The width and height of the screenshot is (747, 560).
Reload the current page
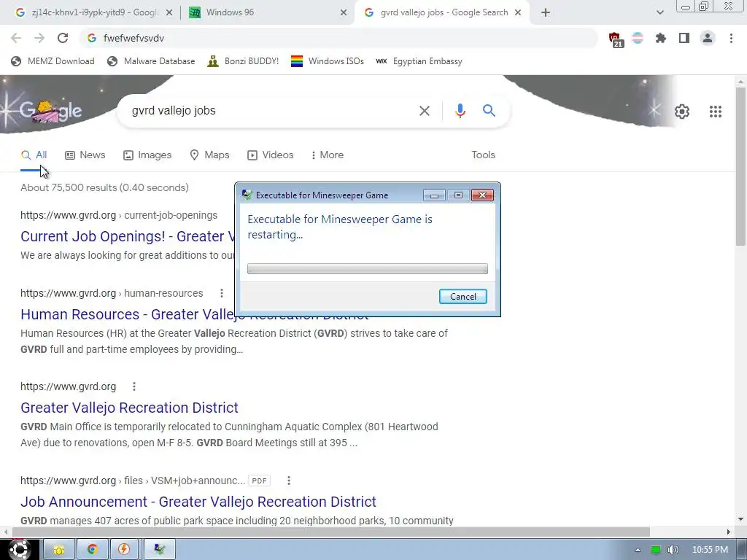click(x=63, y=38)
